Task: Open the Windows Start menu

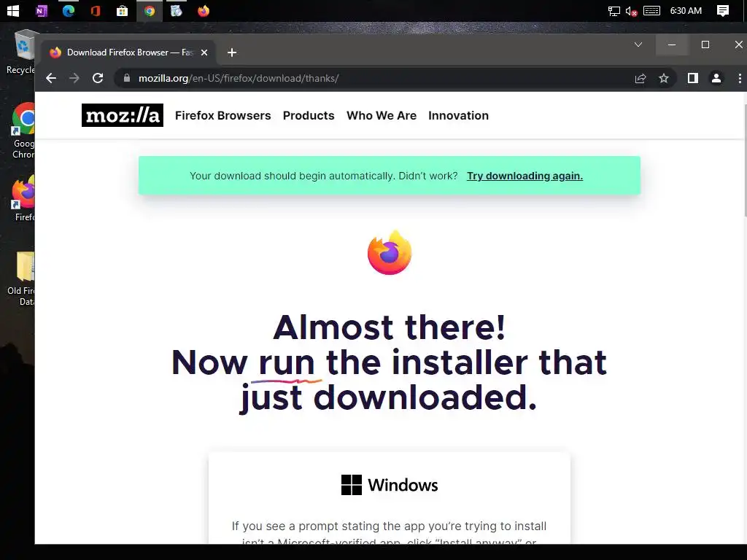Action: tap(13, 10)
